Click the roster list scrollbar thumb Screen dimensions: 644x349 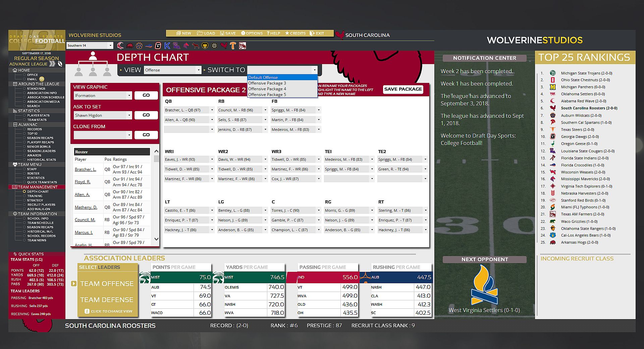pyautogui.click(x=156, y=159)
